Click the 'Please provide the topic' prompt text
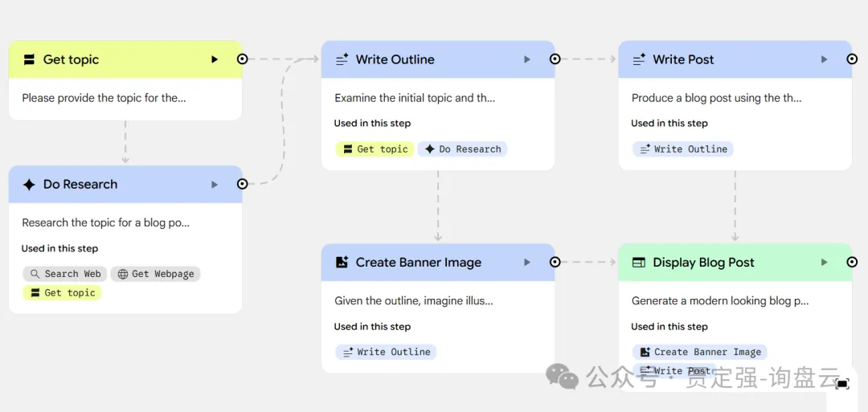868x412 pixels. (104, 98)
